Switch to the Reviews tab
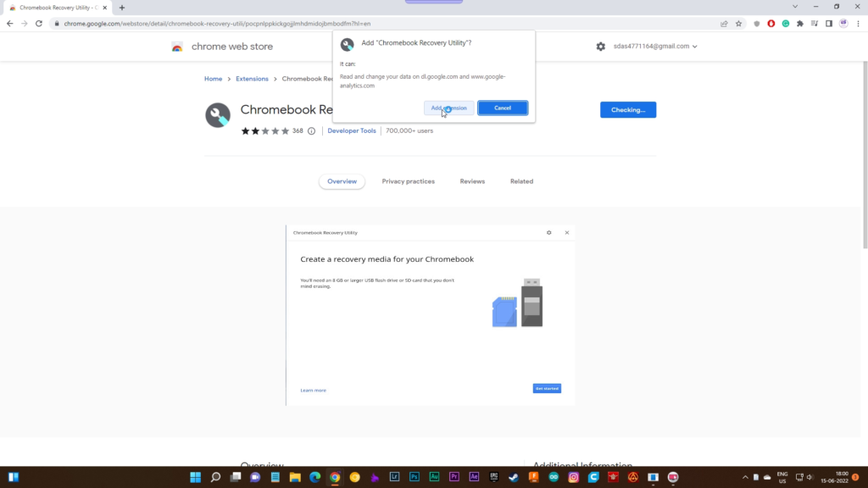 click(472, 181)
